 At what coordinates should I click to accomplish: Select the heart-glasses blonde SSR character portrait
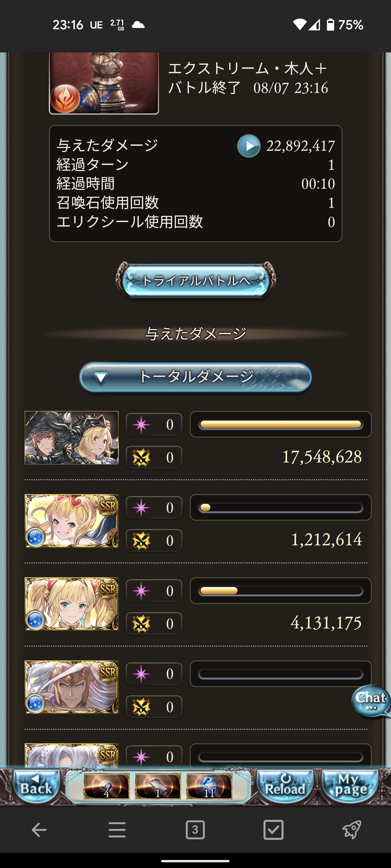pos(72,521)
